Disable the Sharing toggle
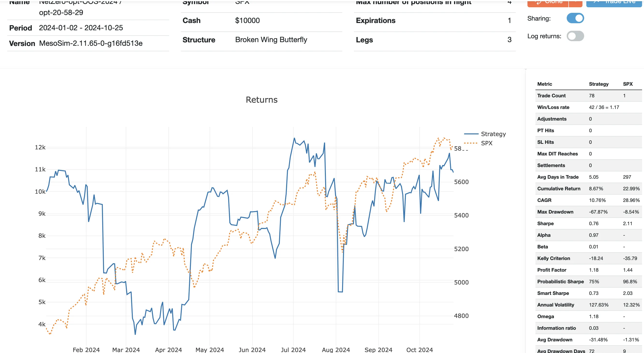 pyautogui.click(x=575, y=18)
